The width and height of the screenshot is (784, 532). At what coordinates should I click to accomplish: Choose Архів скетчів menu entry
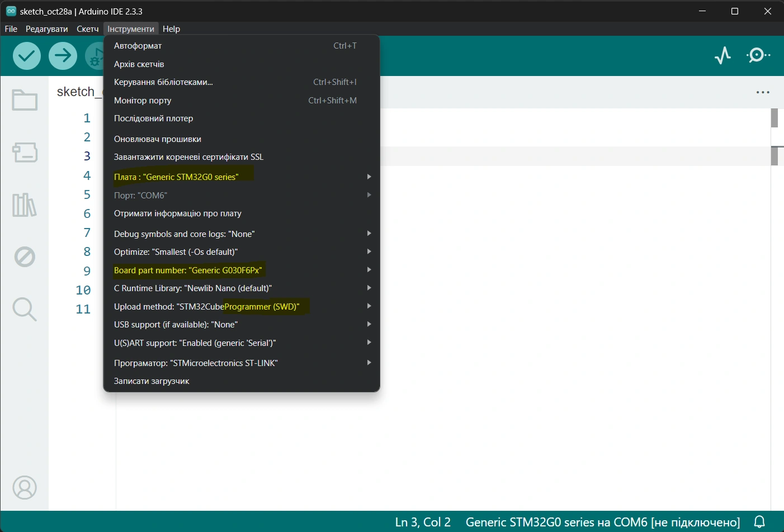[x=242, y=64]
